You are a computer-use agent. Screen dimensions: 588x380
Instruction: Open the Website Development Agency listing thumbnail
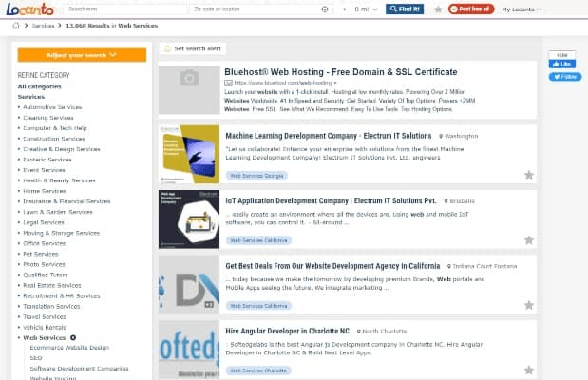pyautogui.click(x=189, y=284)
